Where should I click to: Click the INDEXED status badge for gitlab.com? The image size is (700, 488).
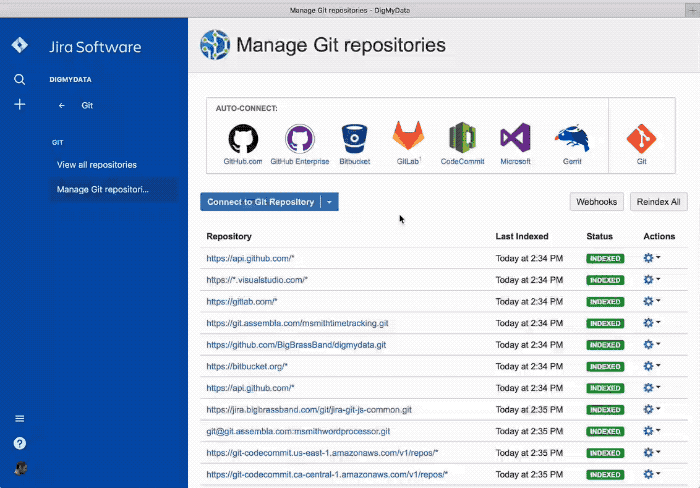click(605, 302)
